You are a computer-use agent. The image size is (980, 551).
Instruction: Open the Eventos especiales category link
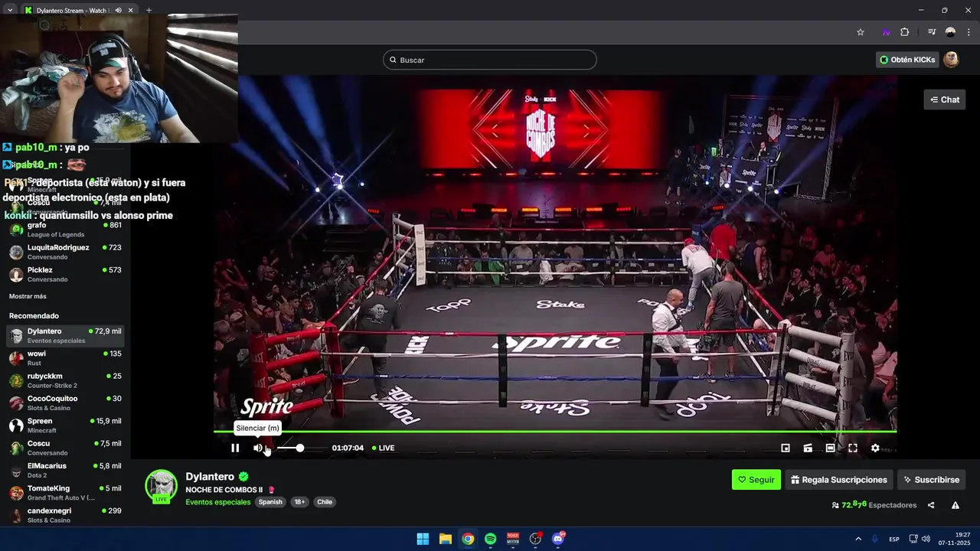(x=218, y=502)
